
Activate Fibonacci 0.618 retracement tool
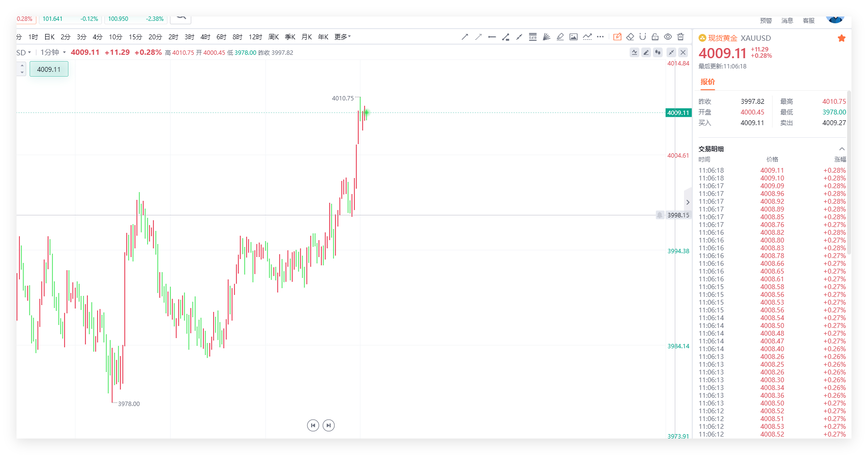(x=533, y=37)
